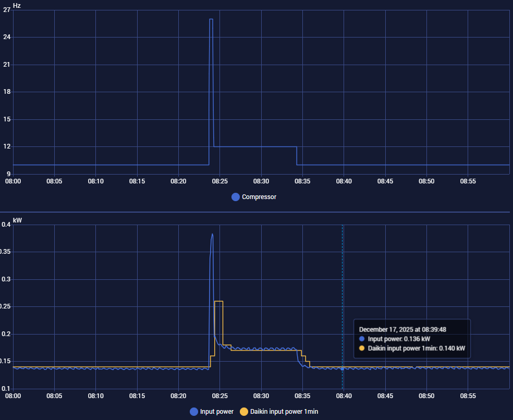Viewport: 513px width, 420px height.
Task: Click the input power peak near 0.38 kW
Action: 212,234
